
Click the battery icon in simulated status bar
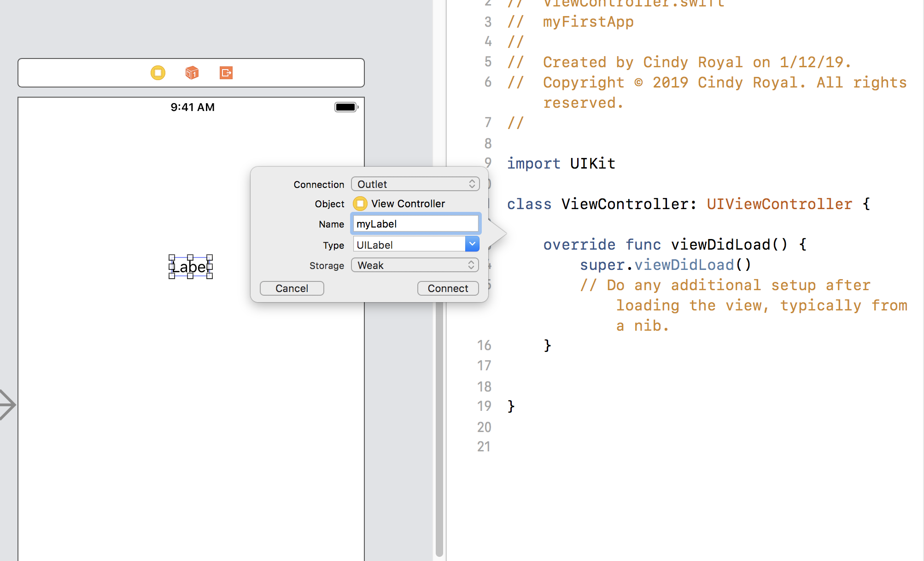(346, 107)
